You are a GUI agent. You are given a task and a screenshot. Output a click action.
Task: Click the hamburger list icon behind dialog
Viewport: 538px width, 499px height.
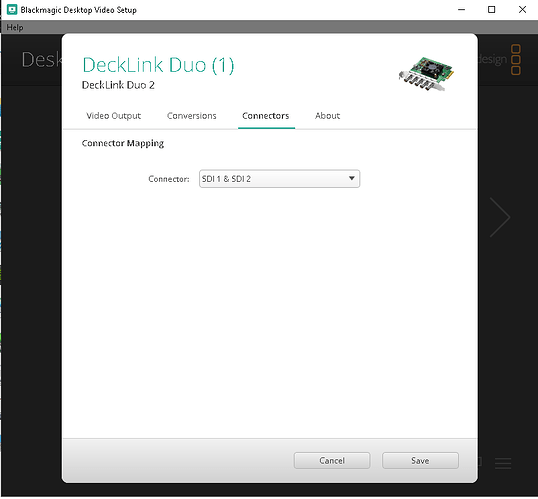pos(503,463)
